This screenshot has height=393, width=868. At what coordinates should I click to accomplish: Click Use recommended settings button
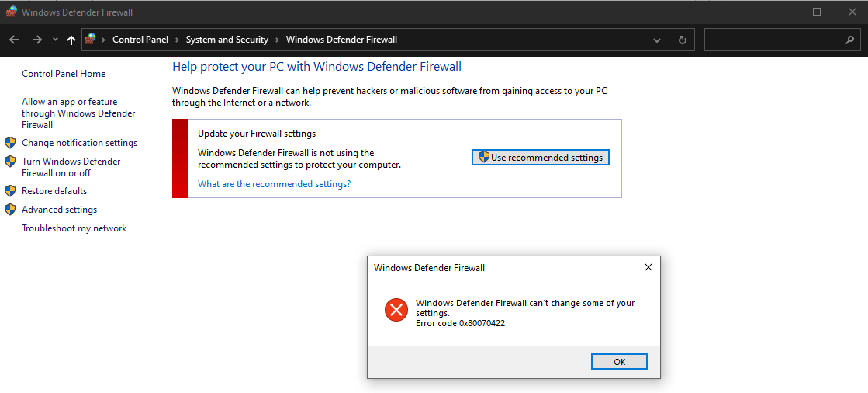541,158
